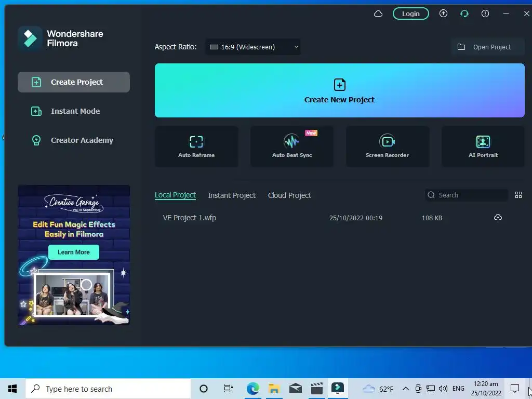The width and height of the screenshot is (532, 399).
Task: Click the upload arrow icon in title bar
Action: click(x=443, y=14)
